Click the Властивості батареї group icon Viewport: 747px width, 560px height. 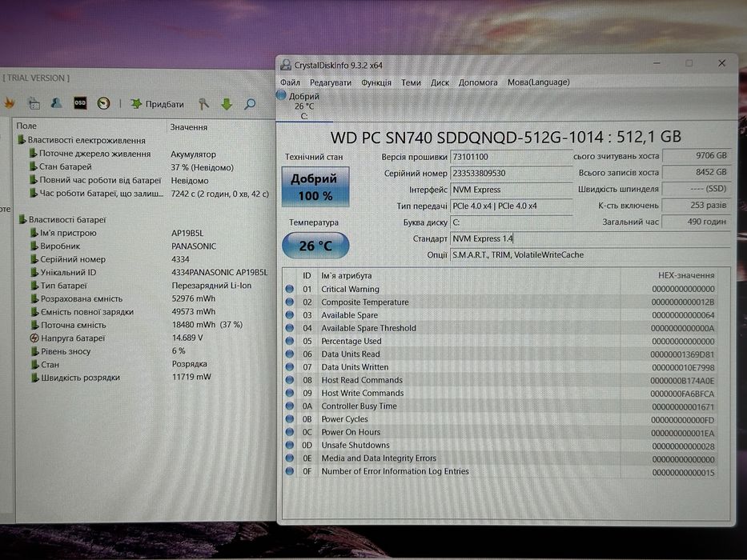(22, 219)
